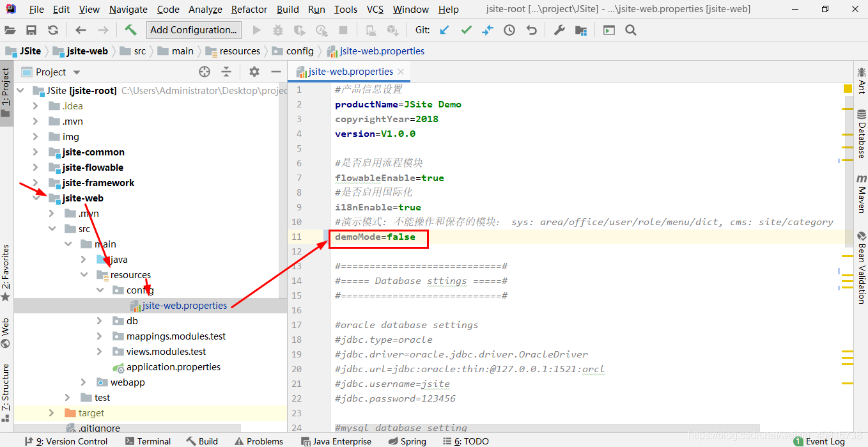Debug bug icon in toolbar
The height and width of the screenshot is (447, 868).
(277, 30)
